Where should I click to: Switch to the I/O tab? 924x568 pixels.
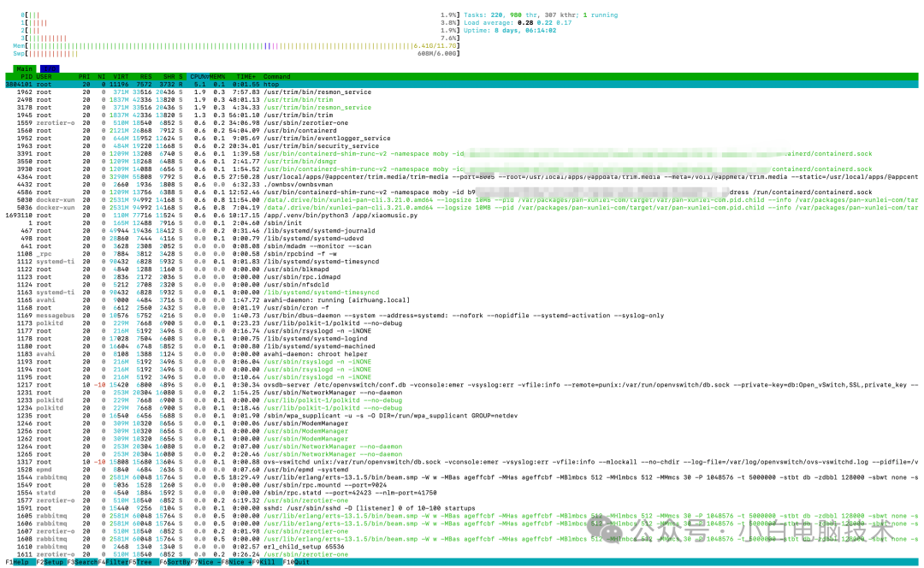[50, 69]
